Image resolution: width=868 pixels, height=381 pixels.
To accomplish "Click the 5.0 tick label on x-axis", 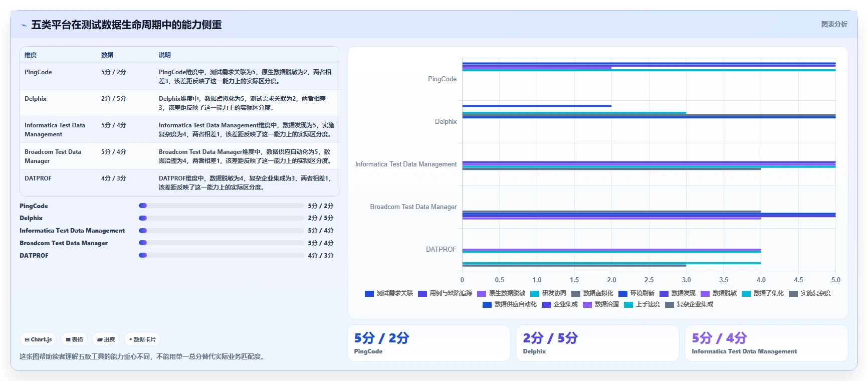I will [x=835, y=280].
